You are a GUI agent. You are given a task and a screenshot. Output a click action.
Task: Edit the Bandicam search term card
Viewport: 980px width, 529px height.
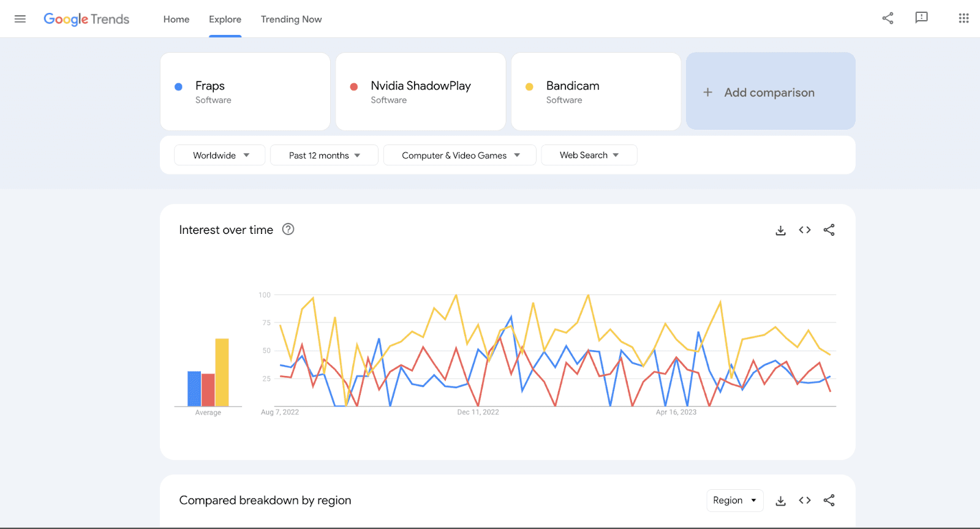coord(596,91)
